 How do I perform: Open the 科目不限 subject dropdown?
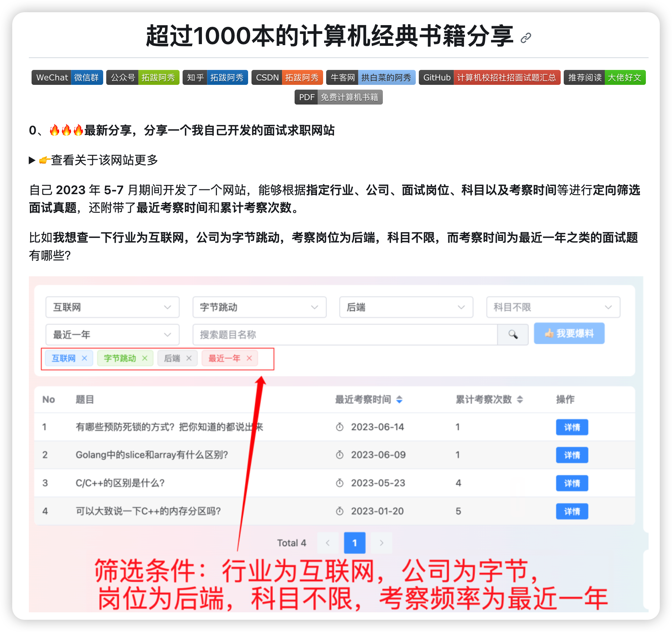pos(553,307)
